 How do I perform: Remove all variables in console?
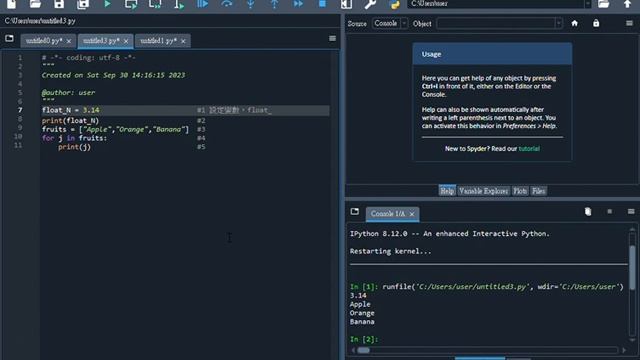588,211
